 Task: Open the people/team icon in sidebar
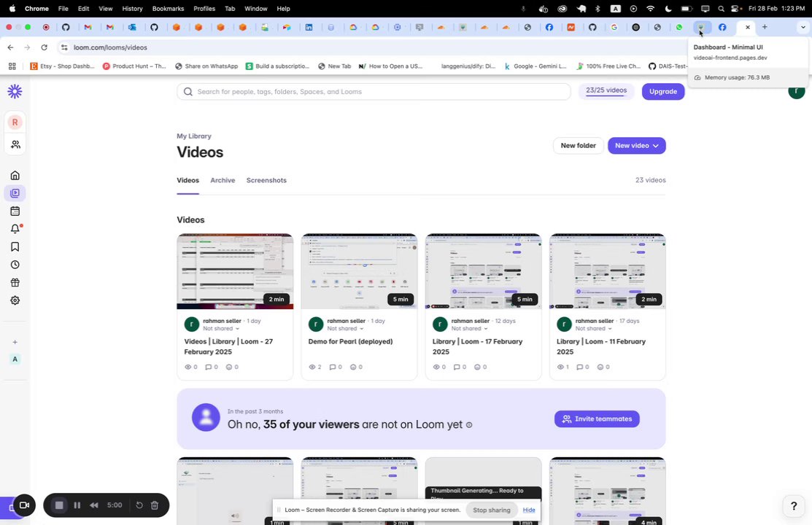[x=15, y=144]
